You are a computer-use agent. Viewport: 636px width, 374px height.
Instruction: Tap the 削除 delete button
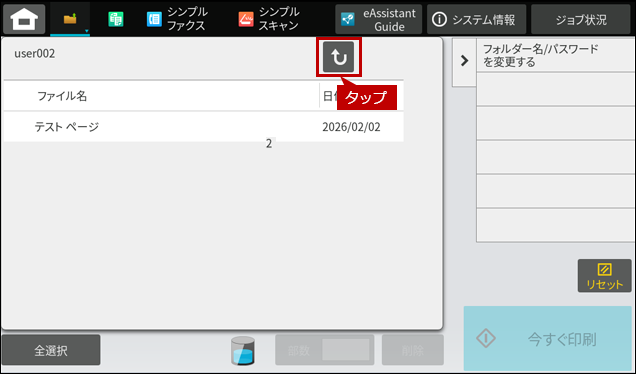coord(413,350)
